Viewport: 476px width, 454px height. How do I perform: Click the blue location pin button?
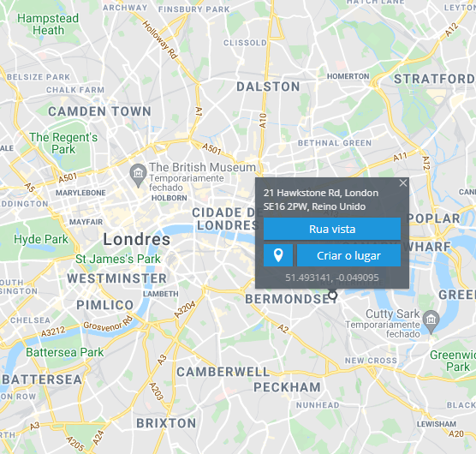coord(278,255)
